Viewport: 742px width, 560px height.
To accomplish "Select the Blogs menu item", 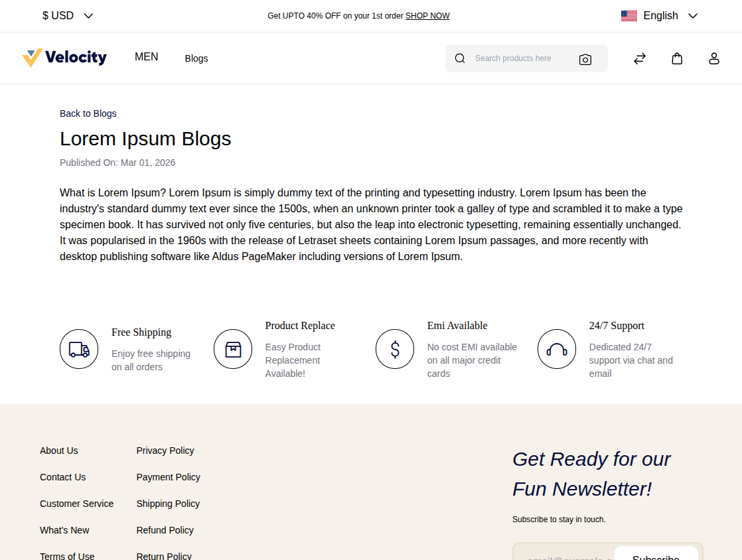I will (196, 58).
